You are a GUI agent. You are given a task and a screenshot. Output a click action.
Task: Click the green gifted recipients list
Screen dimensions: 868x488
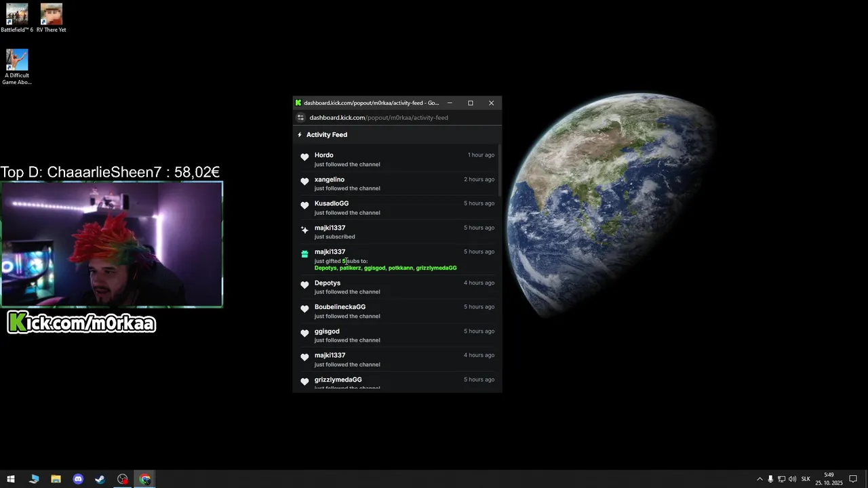pos(385,268)
